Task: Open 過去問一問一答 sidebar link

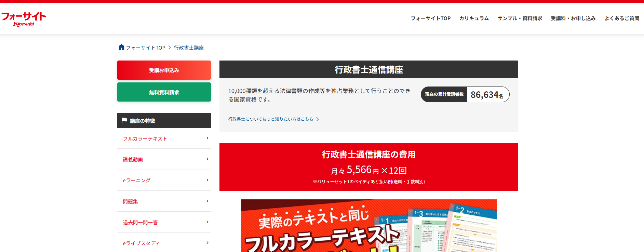Action: coord(164,222)
